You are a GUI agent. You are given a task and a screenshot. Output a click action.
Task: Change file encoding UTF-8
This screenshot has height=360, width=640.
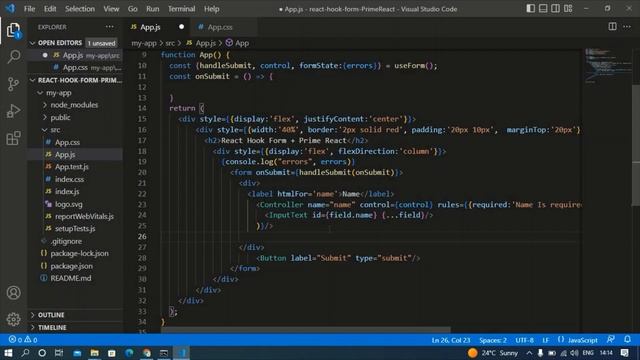click(524, 340)
